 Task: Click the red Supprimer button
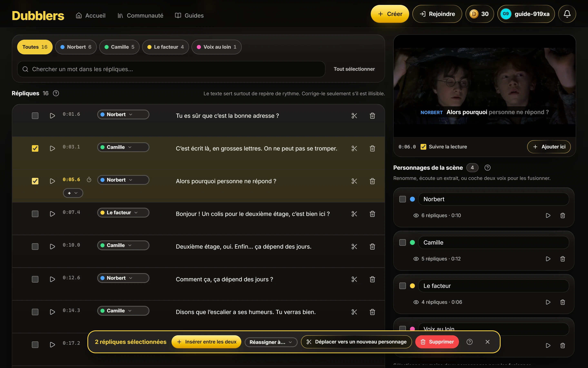pos(437,342)
